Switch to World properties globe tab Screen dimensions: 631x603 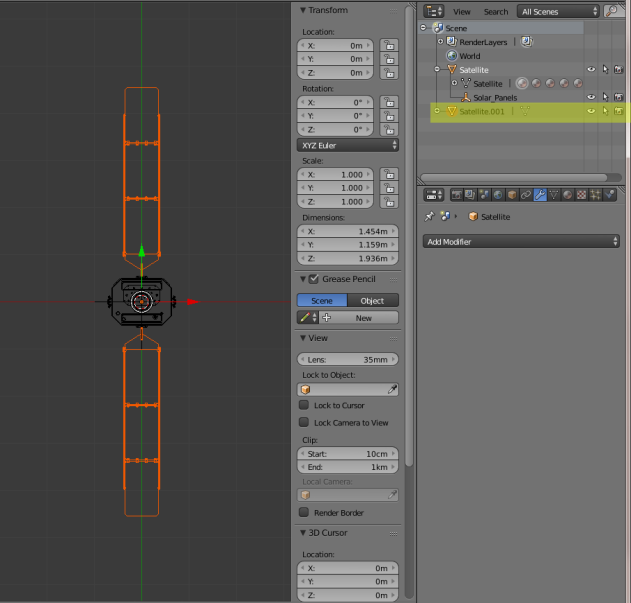497,195
